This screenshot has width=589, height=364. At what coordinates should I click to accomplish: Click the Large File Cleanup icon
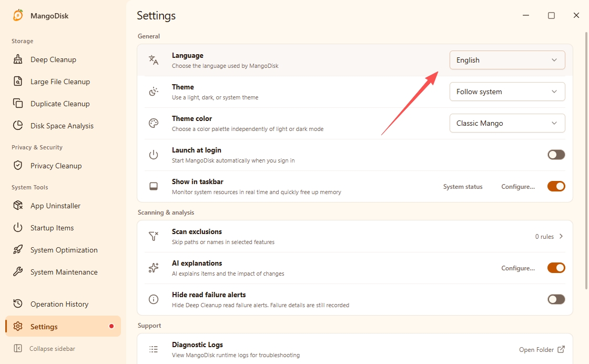click(18, 81)
